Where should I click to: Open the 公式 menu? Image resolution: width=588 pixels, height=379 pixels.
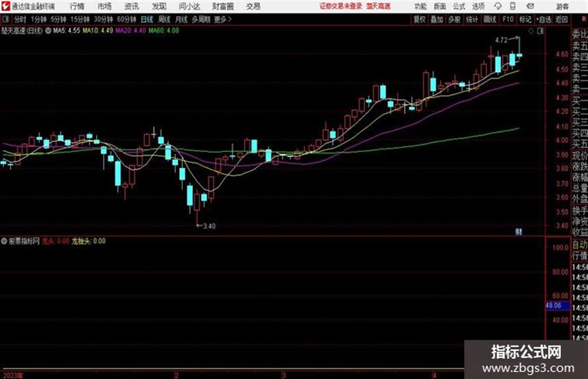[459, 6]
